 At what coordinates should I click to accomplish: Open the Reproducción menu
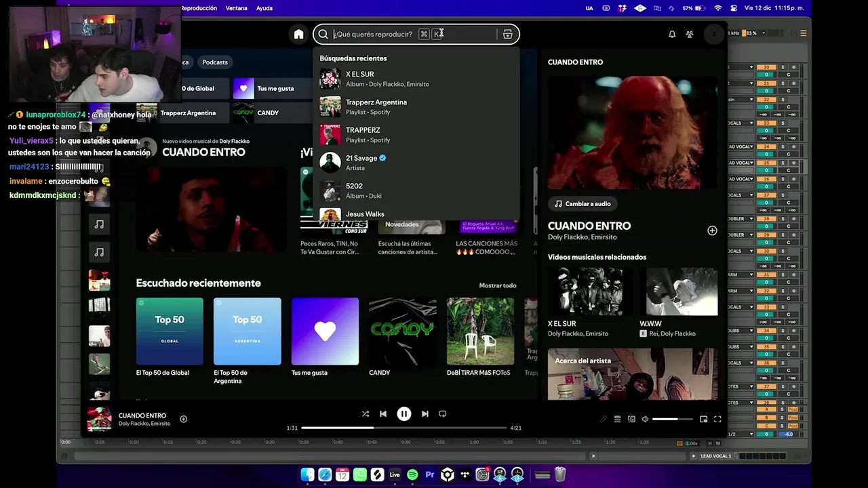pos(199,8)
